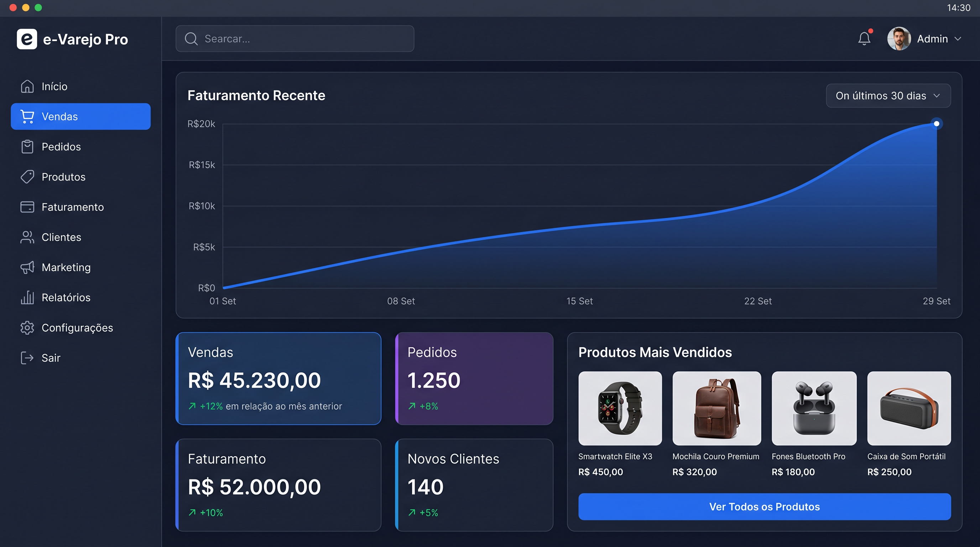
Task: Open Configurações settings page
Action: point(80,328)
